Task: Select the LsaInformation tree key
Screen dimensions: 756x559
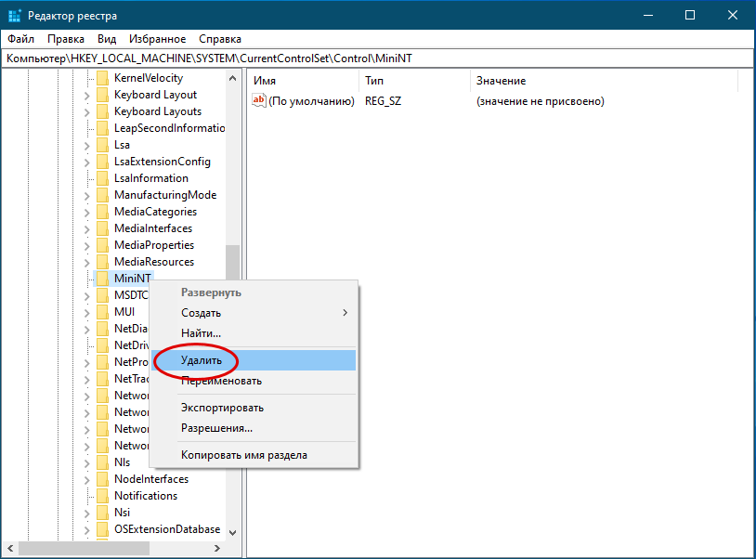Action: 151,178
